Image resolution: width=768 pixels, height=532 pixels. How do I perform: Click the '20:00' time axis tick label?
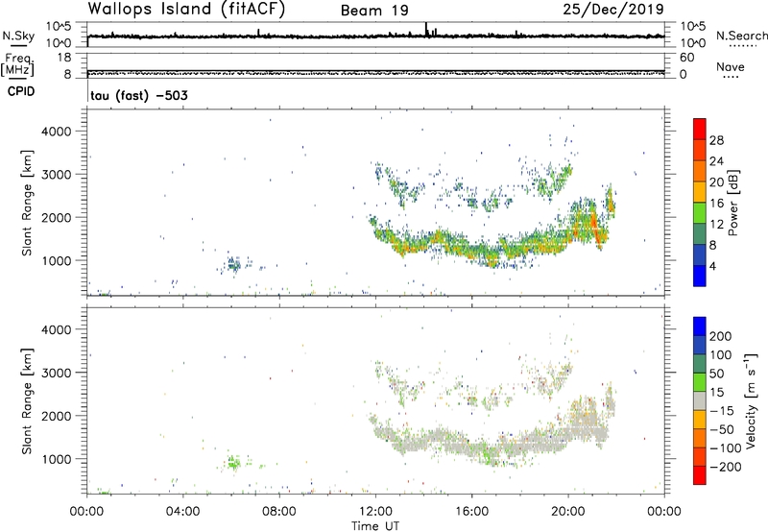568,512
